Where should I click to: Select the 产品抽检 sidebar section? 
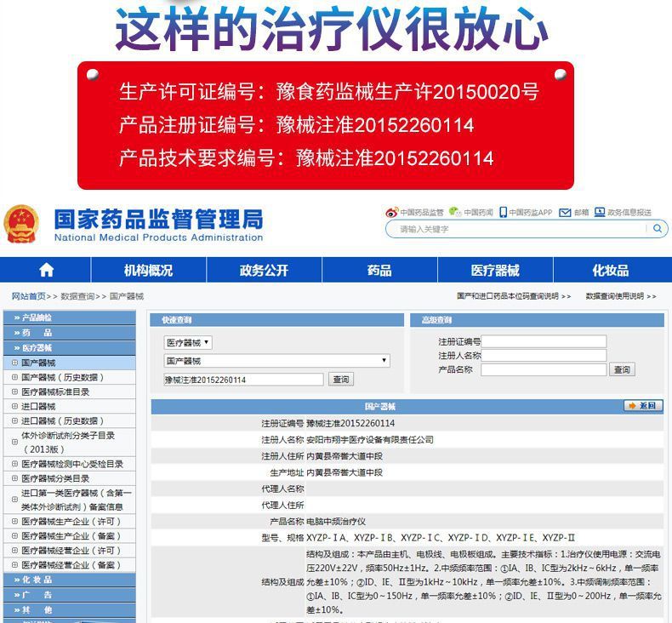pos(70,317)
